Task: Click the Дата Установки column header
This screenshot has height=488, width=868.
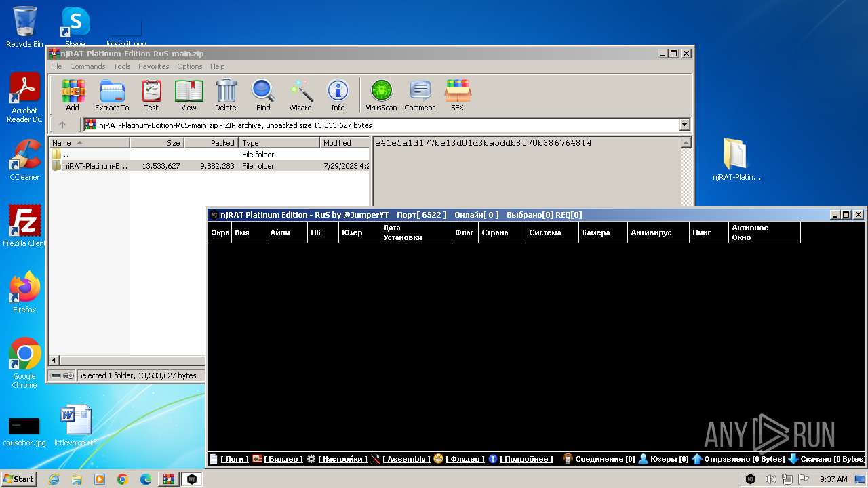Action: coord(416,232)
